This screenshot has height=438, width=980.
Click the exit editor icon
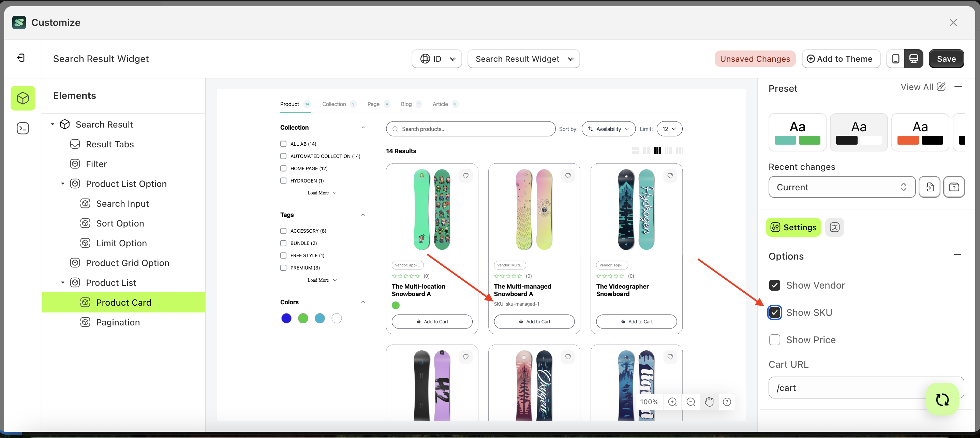(21, 57)
